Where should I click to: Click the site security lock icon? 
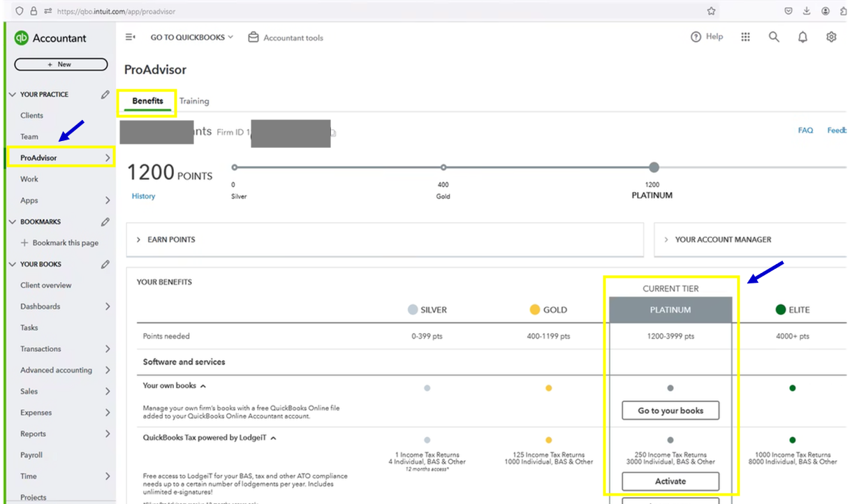pyautogui.click(x=34, y=11)
